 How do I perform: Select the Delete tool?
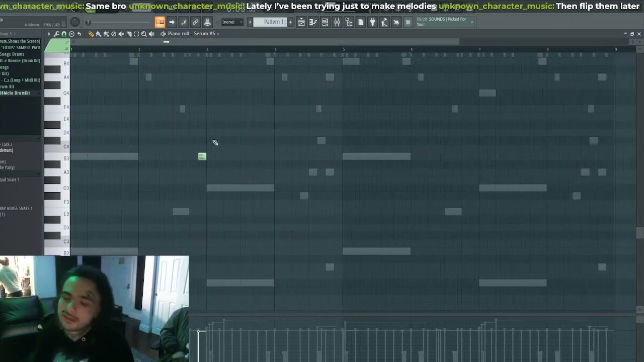coord(114,34)
